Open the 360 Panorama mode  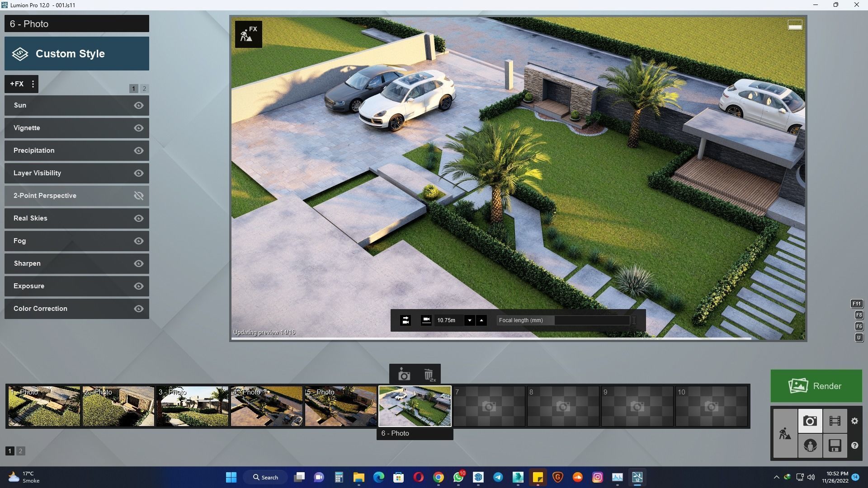click(810, 446)
